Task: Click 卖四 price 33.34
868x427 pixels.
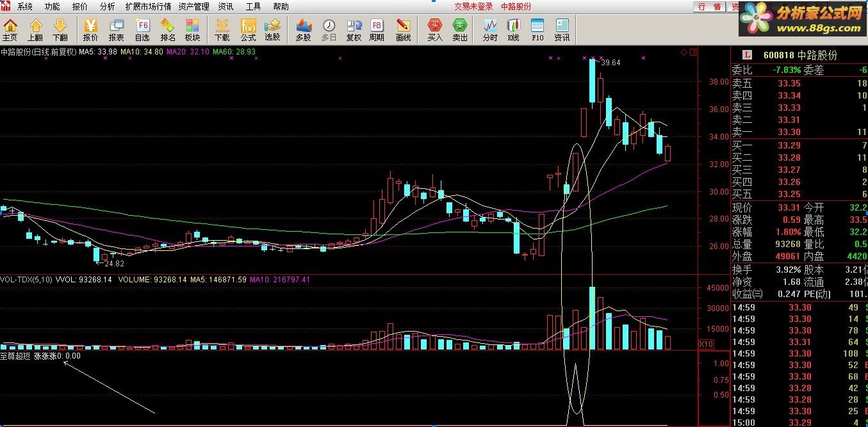Action: 789,95
